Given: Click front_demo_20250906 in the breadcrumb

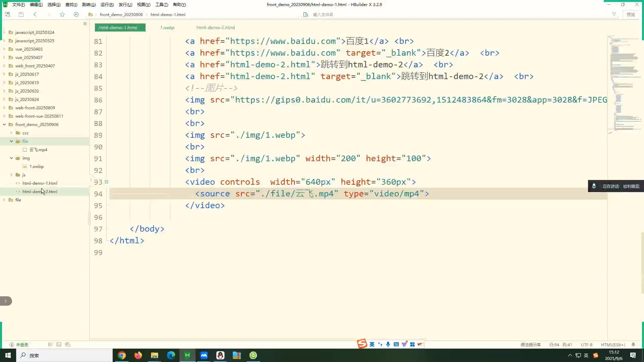Looking at the screenshot, I should [x=121, y=14].
